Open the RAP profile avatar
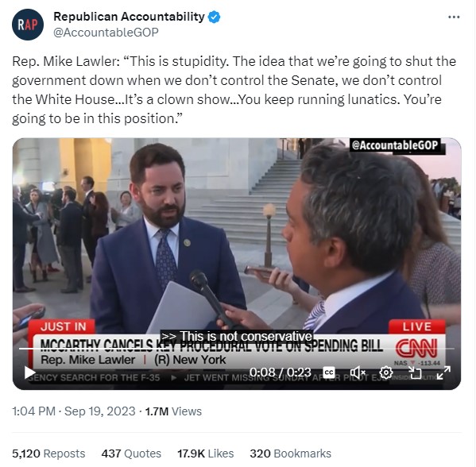 point(28,25)
